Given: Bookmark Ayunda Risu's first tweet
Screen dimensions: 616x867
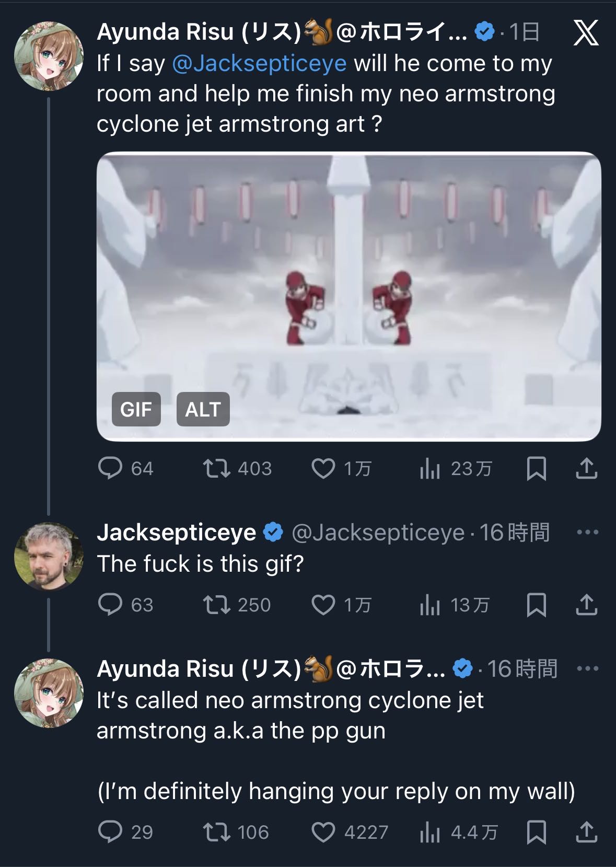Looking at the screenshot, I should (x=536, y=468).
